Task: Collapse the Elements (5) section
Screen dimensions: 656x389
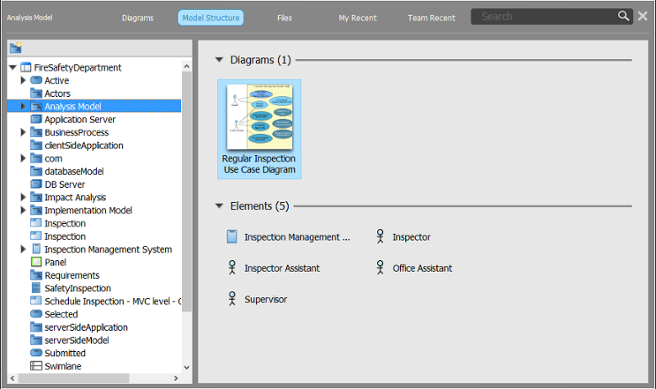Action: (x=219, y=206)
